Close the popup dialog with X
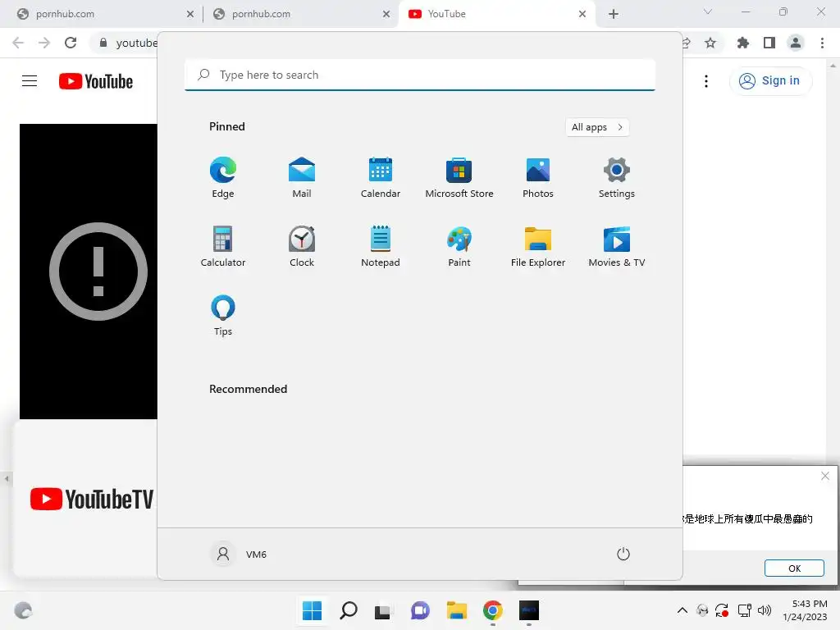The height and width of the screenshot is (630, 840). point(825,476)
